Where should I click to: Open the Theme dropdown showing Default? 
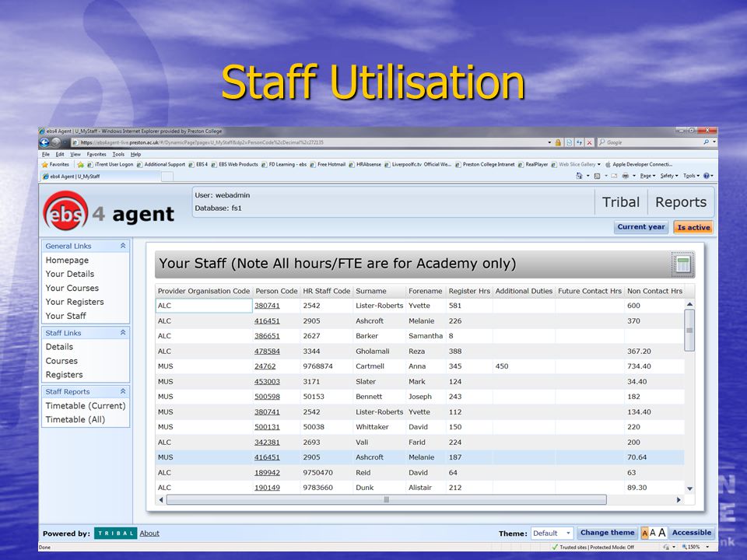click(552, 534)
